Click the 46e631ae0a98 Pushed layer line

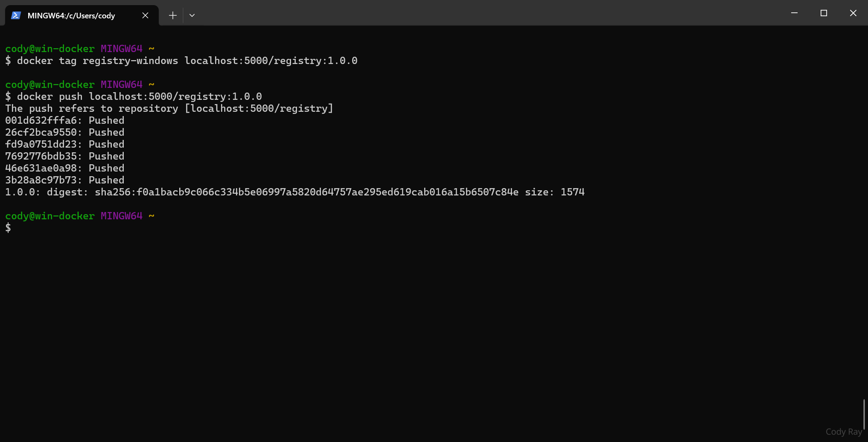tap(65, 168)
